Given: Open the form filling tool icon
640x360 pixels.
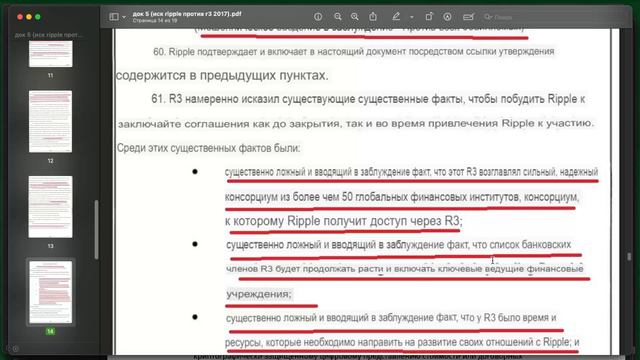Looking at the screenshot, I should [x=468, y=17].
